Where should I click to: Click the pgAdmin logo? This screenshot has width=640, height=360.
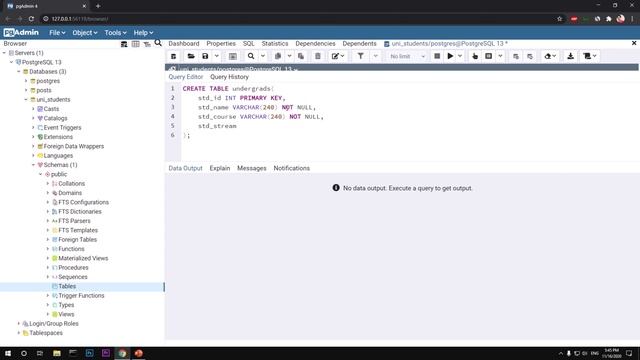[21, 33]
